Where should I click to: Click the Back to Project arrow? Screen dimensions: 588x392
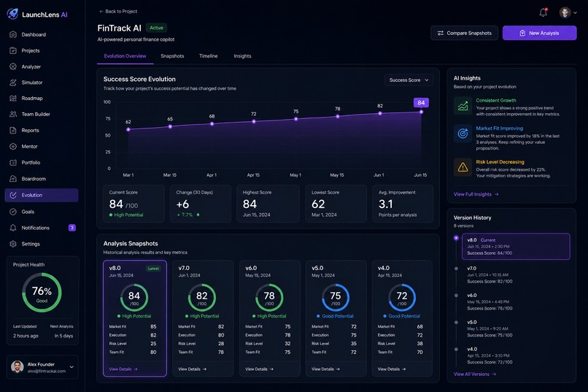101,11
